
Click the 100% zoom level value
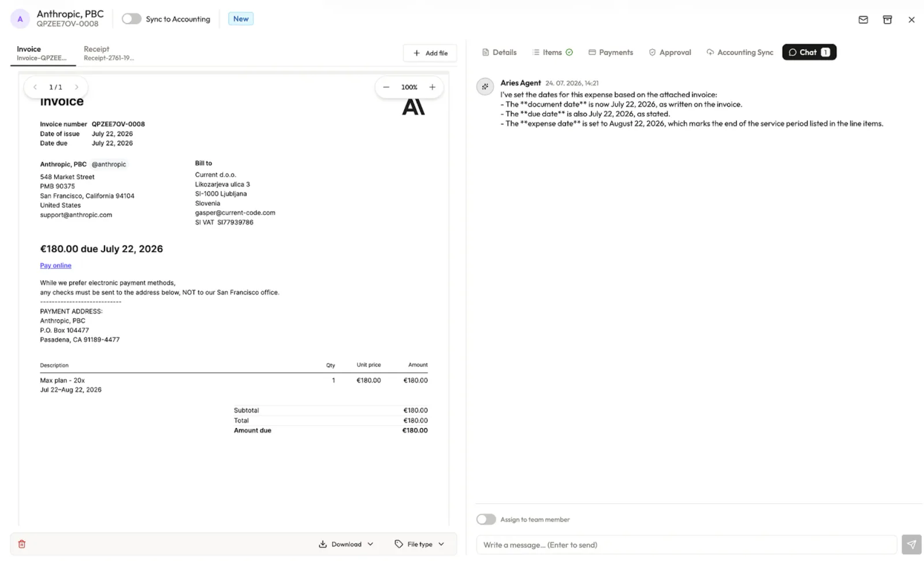(x=409, y=87)
